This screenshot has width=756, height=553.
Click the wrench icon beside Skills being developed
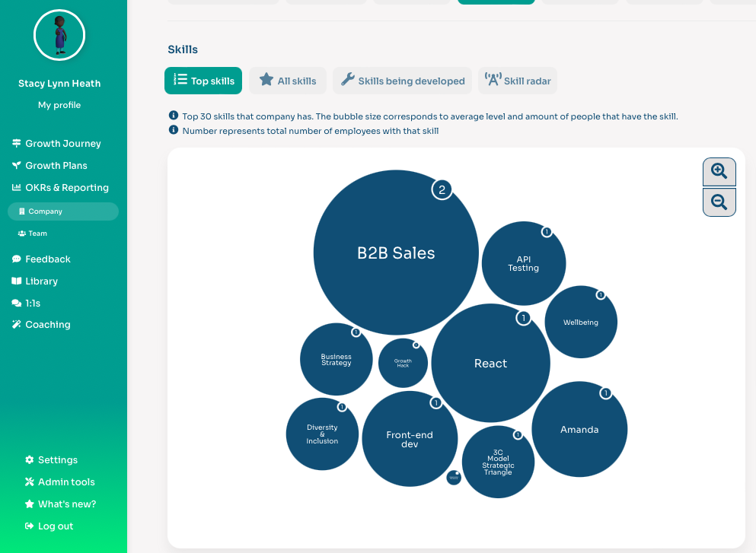347,80
